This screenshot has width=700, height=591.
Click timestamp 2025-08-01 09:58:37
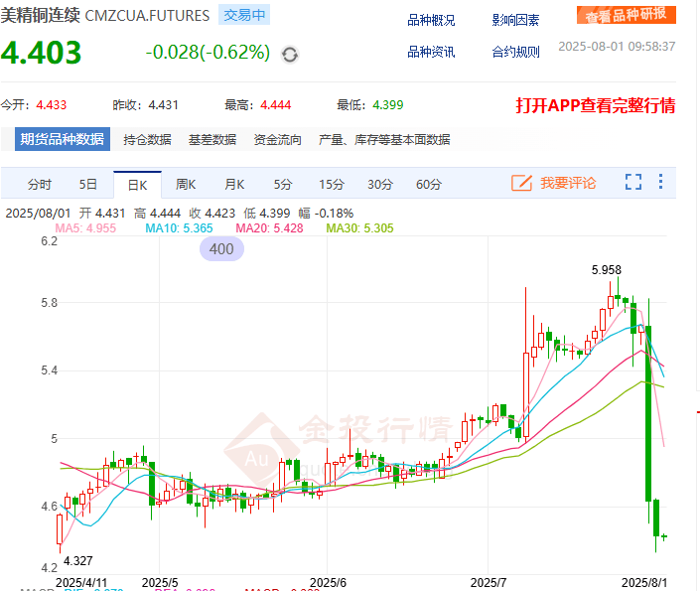617,47
